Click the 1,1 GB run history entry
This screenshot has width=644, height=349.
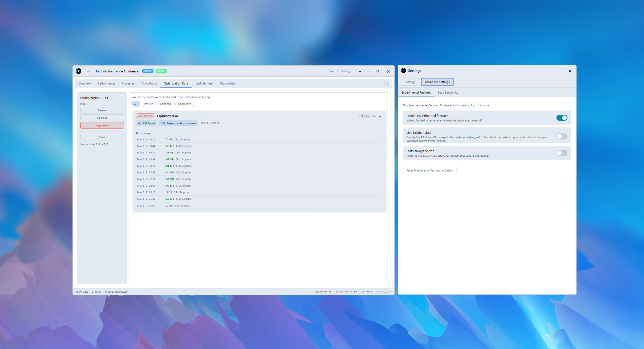(x=259, y=192)
